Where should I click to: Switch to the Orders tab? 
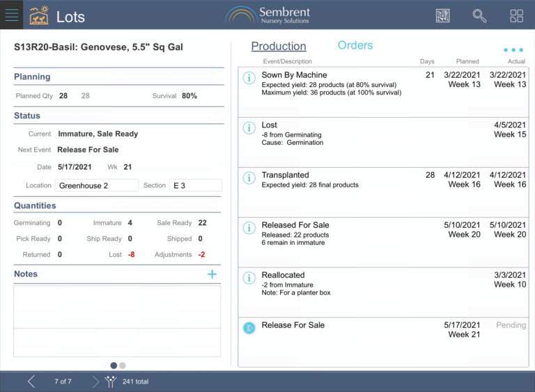coord(355,45)
